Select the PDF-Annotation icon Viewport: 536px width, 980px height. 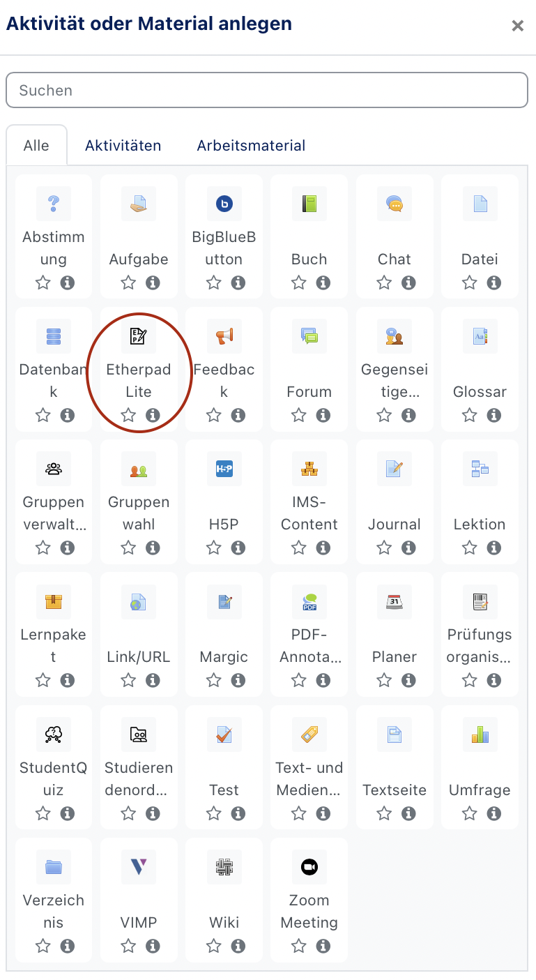pos(309,601)
